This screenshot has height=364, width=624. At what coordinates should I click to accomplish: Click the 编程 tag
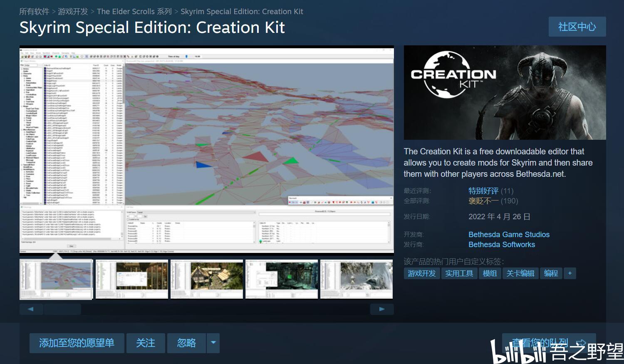pyautogui.click(x=551, y=273)
